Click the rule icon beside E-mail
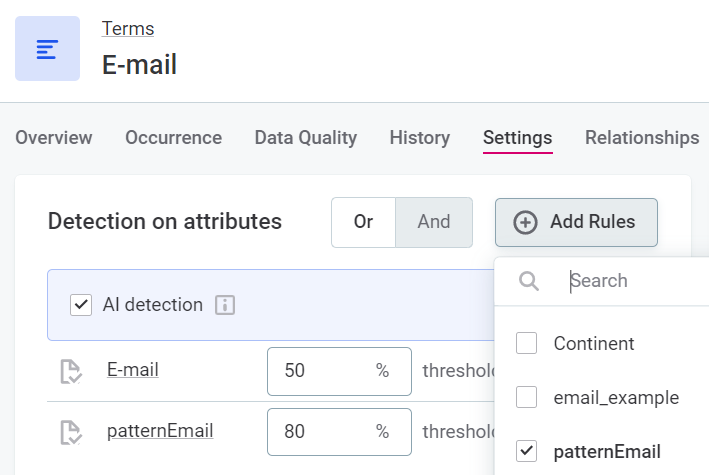This screenshot has width=709, height=475. point(71,371)
